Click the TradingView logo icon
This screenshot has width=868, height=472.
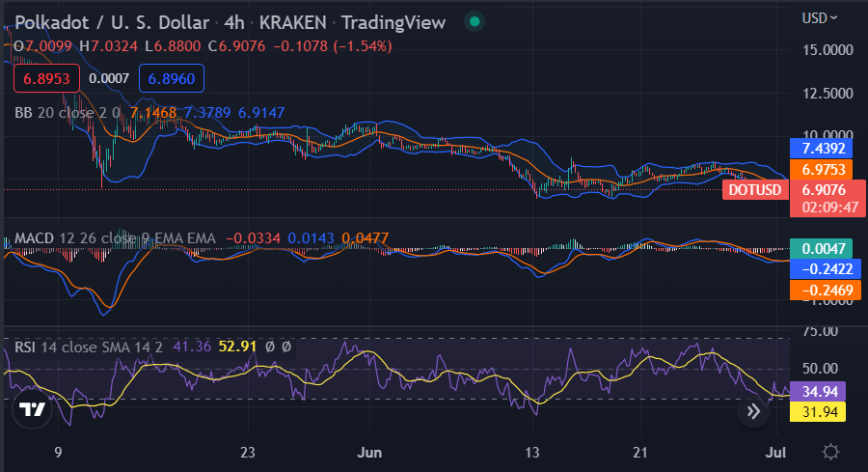tap(32, 409)
